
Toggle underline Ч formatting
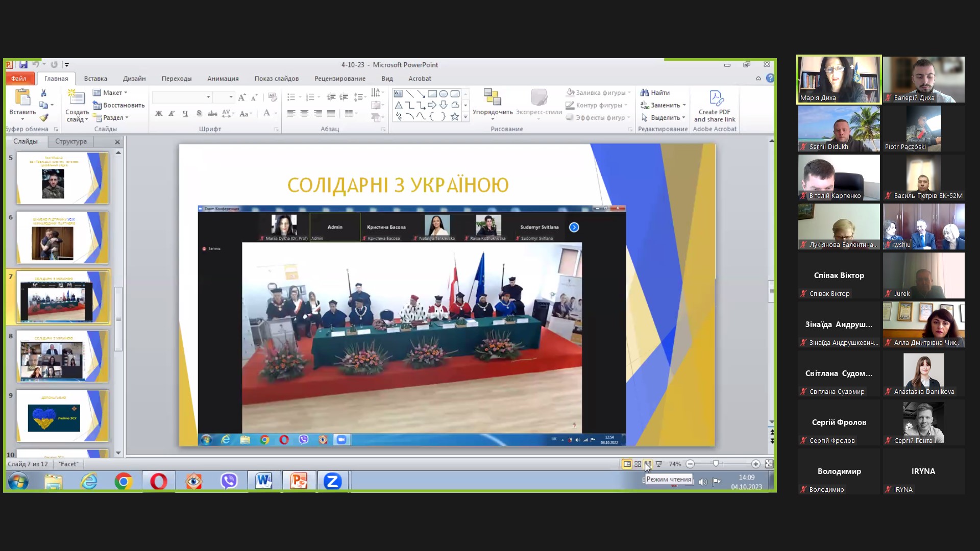[185, 113]
